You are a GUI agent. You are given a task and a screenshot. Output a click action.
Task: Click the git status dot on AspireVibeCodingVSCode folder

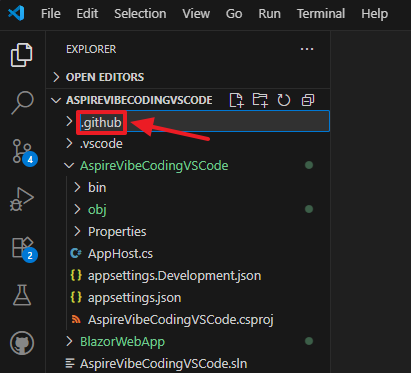coord(309,165)
